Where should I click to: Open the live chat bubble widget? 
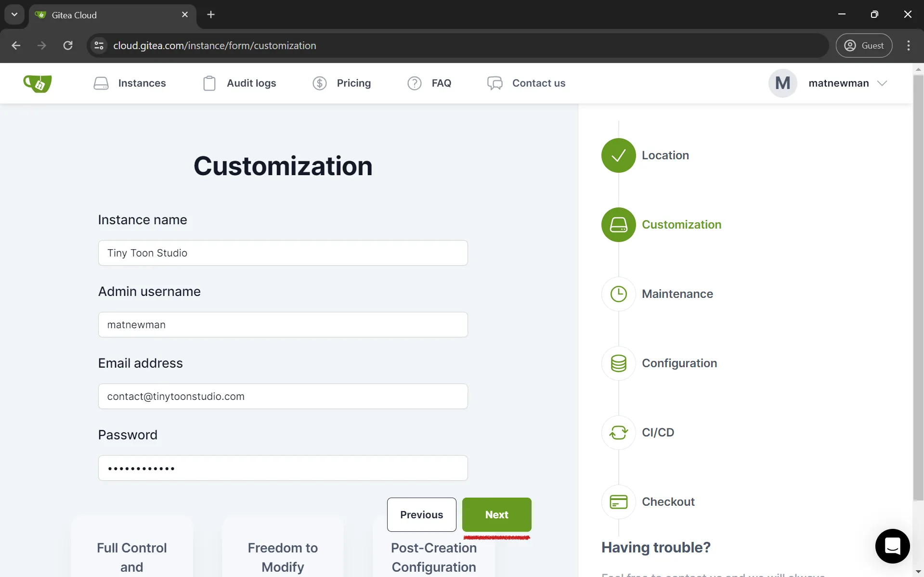[892, 546]
